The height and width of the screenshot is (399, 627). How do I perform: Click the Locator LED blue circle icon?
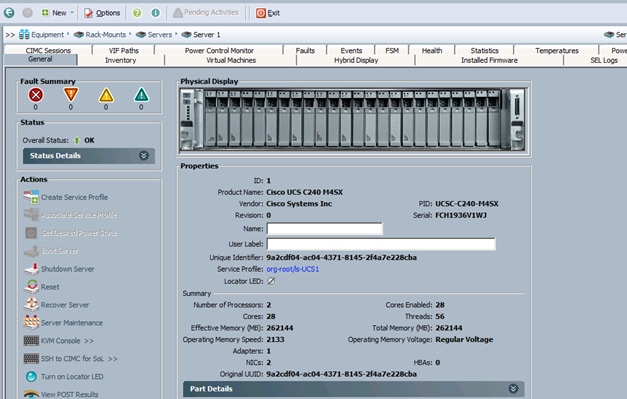[x=31, y=376]
